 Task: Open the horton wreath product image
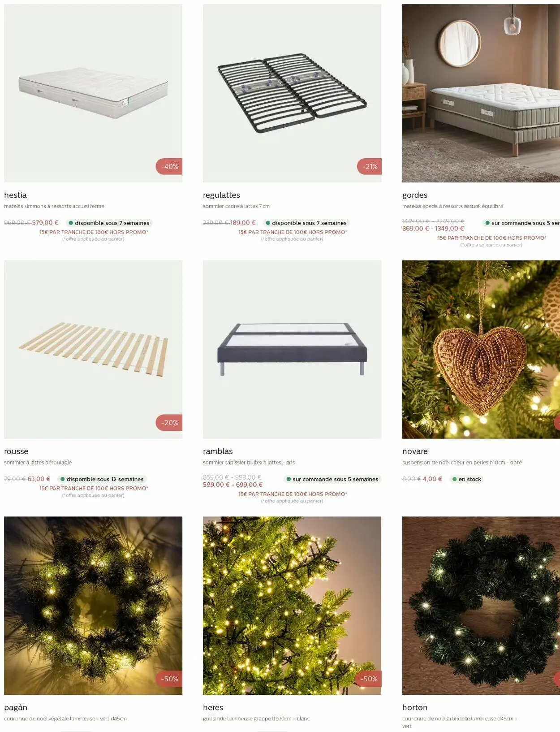coord(481,606)
